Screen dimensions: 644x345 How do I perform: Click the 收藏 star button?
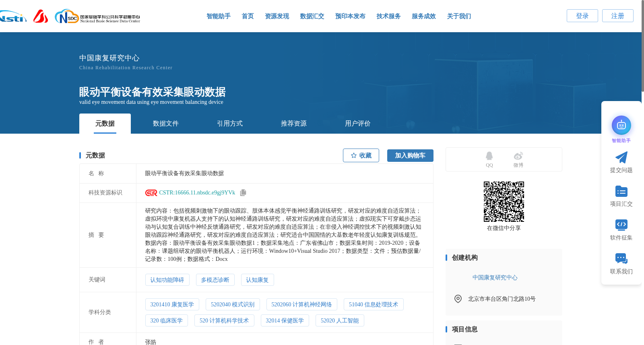pyautogui.click(x=361, y=155)
